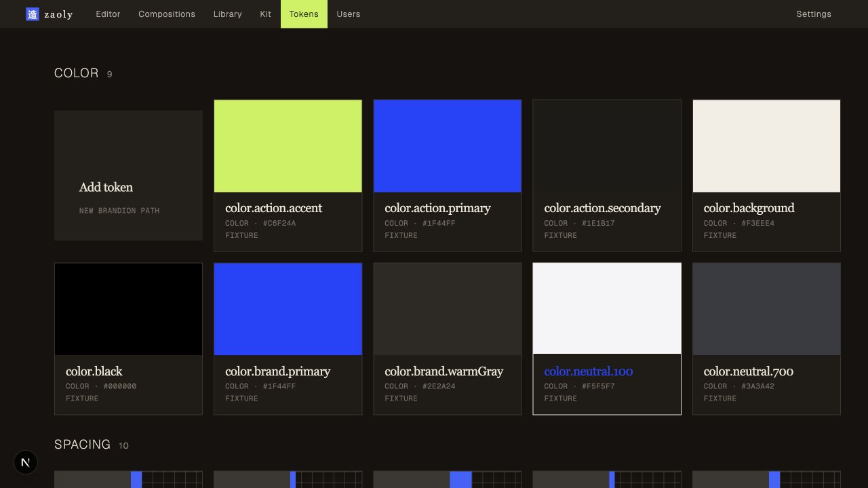The image size is (868, 488).
Task: Click the color.action.primary token name
Action: point(437,208)
